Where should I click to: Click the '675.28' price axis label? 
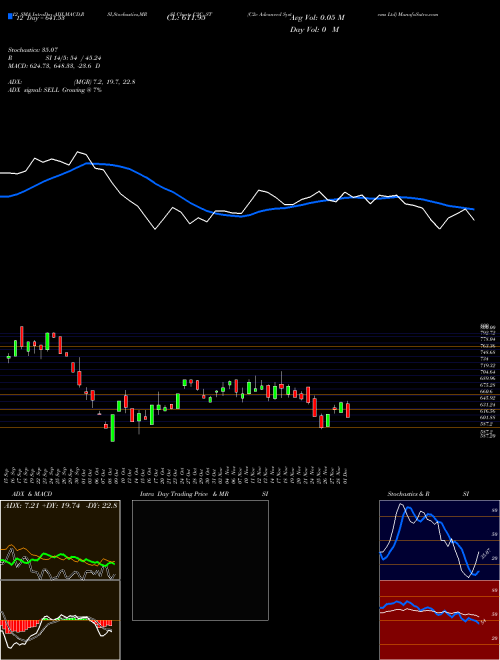pyautogui.click(x=488, y=385)
